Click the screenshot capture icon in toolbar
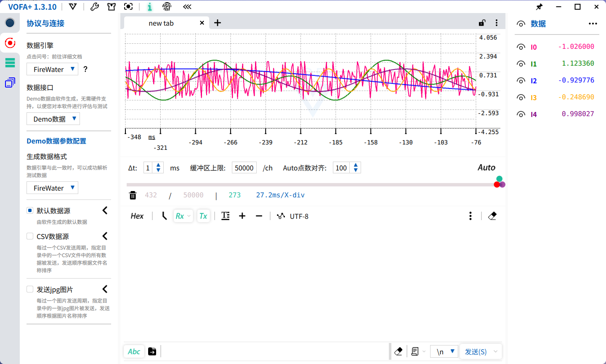Viewport: 606px width, 364px height. tap(128, 6)
